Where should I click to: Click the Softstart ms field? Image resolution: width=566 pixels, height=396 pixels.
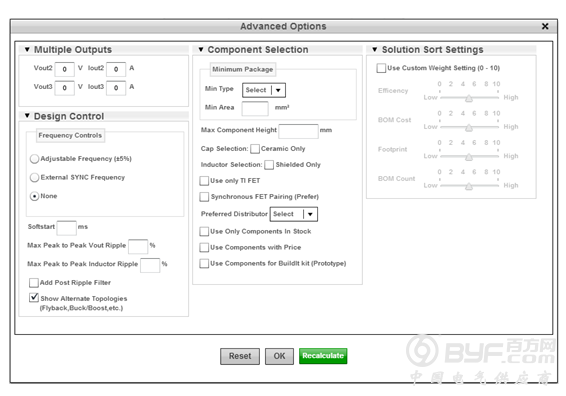pos(67,227)
